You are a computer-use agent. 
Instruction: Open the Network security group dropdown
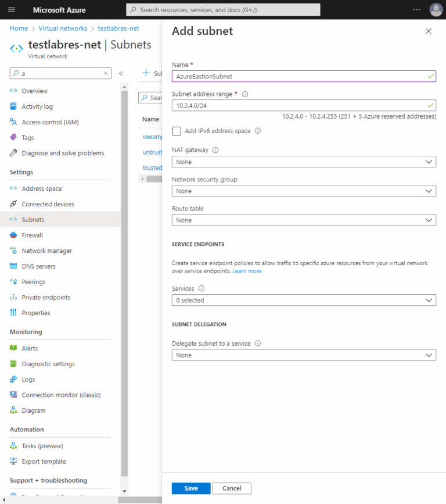[304, 191]
